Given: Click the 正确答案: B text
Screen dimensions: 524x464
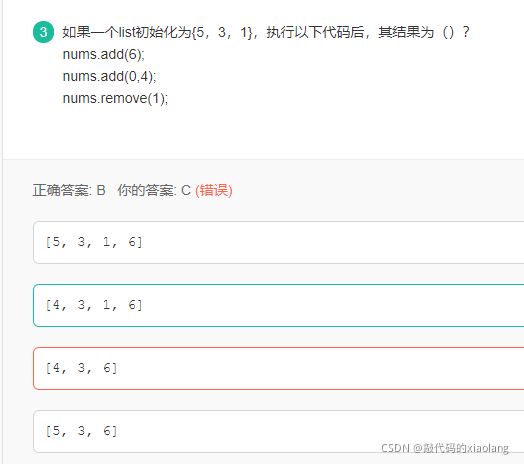Looking at the screenshot, I should pyautogui.click(x=69, y=191).
